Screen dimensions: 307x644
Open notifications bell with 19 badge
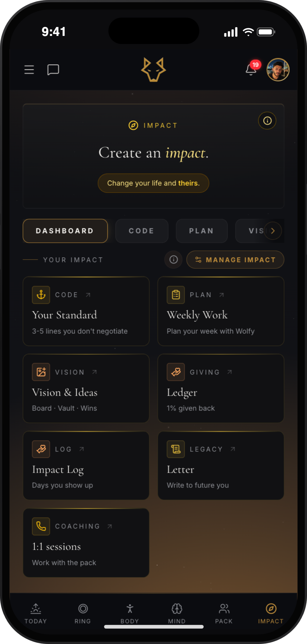coord(252,68)
